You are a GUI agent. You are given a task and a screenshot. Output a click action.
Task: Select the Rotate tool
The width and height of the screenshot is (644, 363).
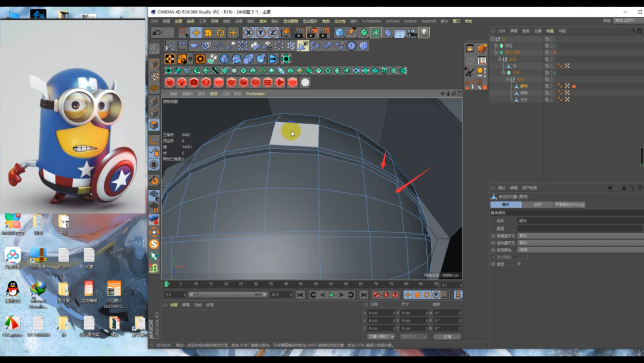tap(221, 32)
